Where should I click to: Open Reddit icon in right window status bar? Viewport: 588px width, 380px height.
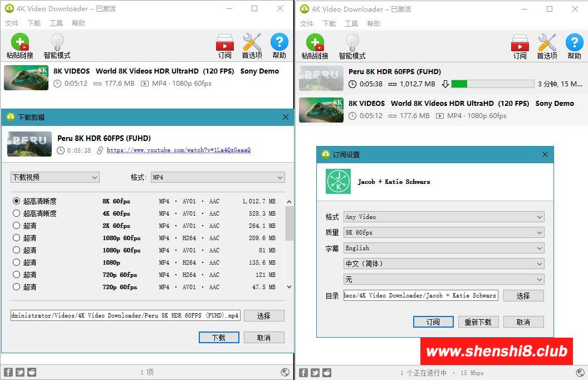pyautogui.click(x=327, y=373)
